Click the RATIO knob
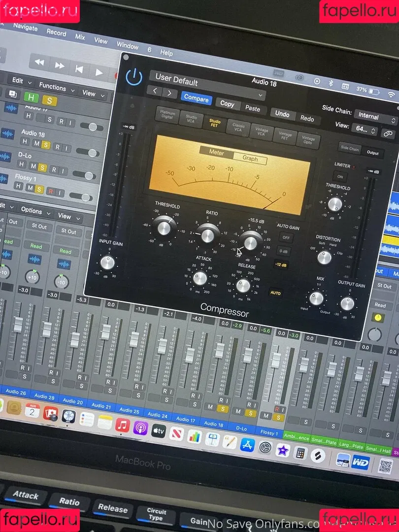 [208, 235]
